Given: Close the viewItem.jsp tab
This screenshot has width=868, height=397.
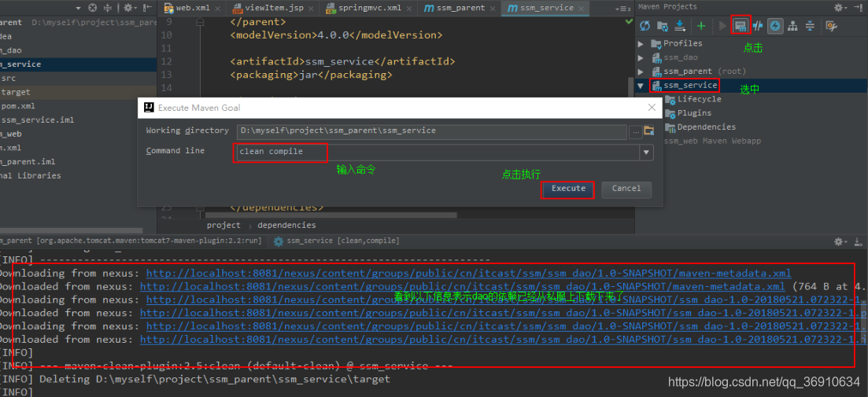Looking at the screenshot, I should (312, 9).
